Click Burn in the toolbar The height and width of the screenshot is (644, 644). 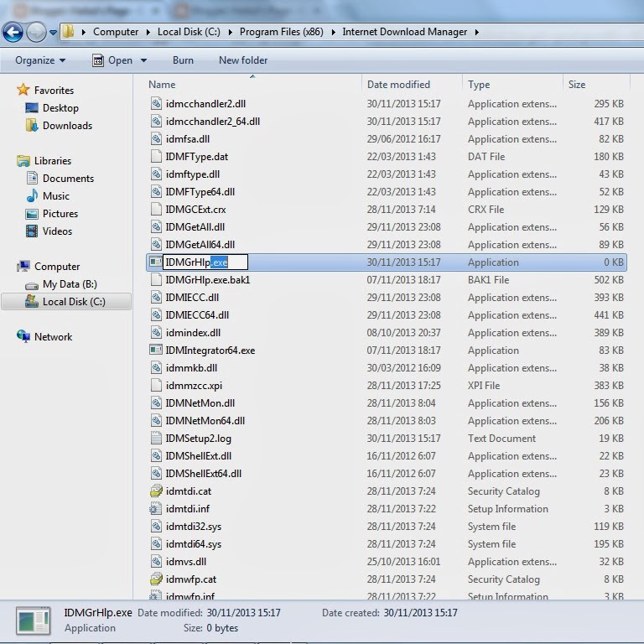coord(183,60)
